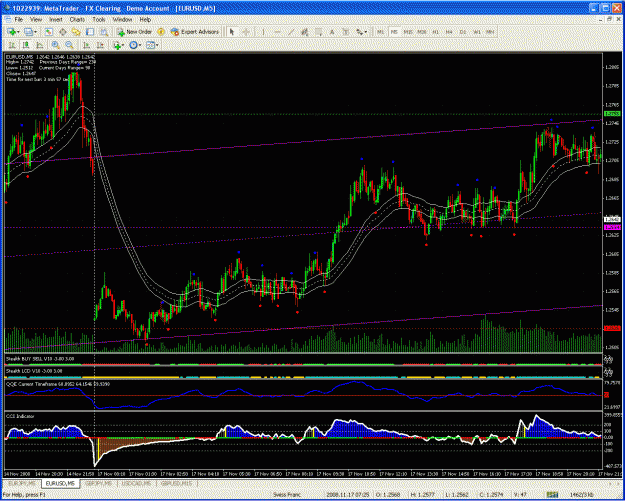Image resolution: width=625 pixels, height=501 pixels.
Task: Open the Indicators list dropdown
Action: (x=118, y=45)
